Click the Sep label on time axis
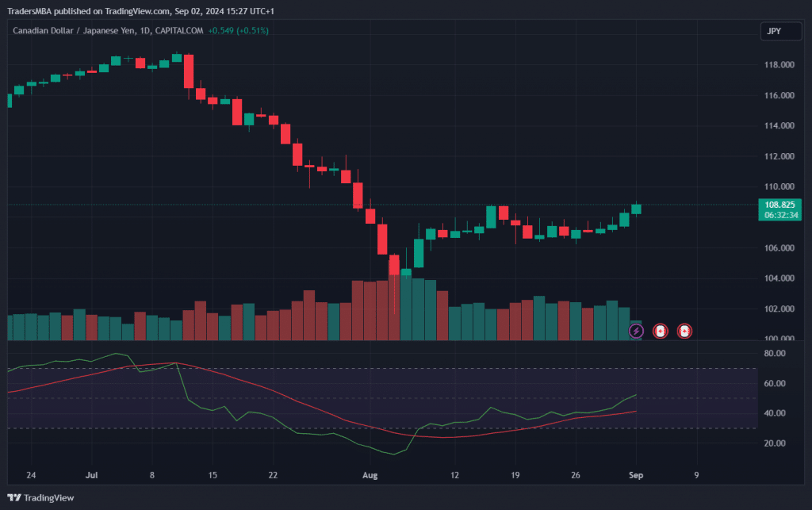The image size is (812, 510). [635, 476]
